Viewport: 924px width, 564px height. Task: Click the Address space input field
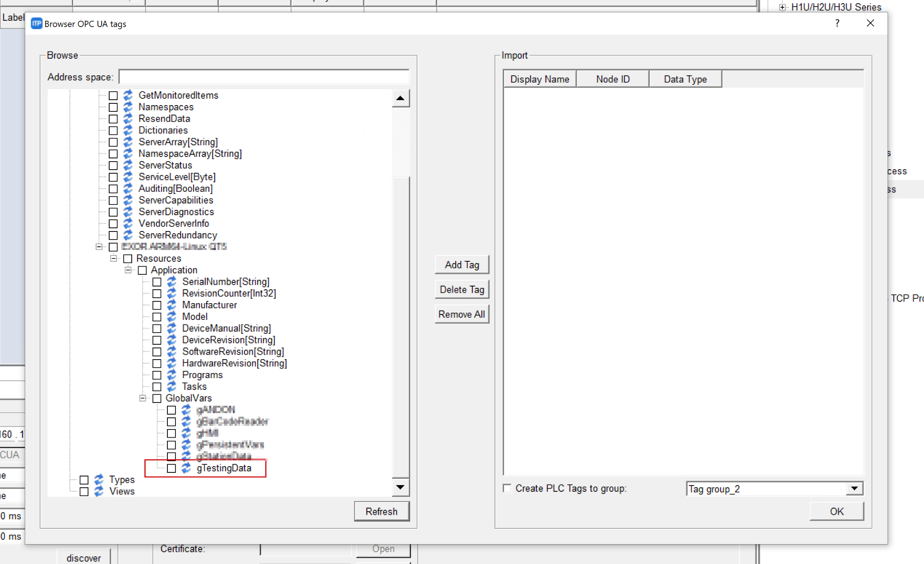[x=264, y=77]
